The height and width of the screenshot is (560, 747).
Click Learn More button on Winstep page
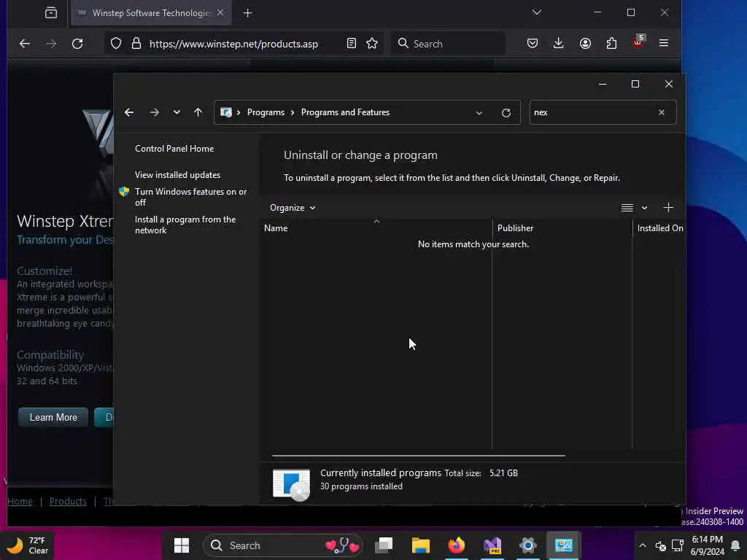click(53, 417)
